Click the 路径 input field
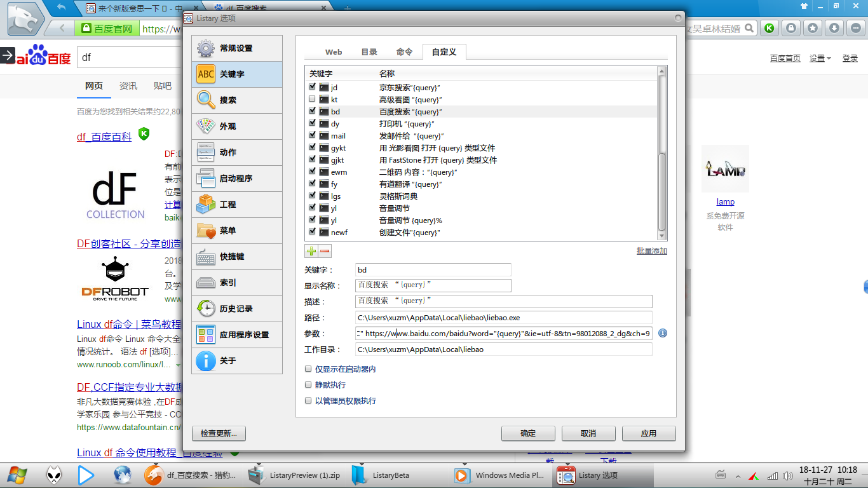The height and width of the screenshot is (488, 868). (504, 318)
